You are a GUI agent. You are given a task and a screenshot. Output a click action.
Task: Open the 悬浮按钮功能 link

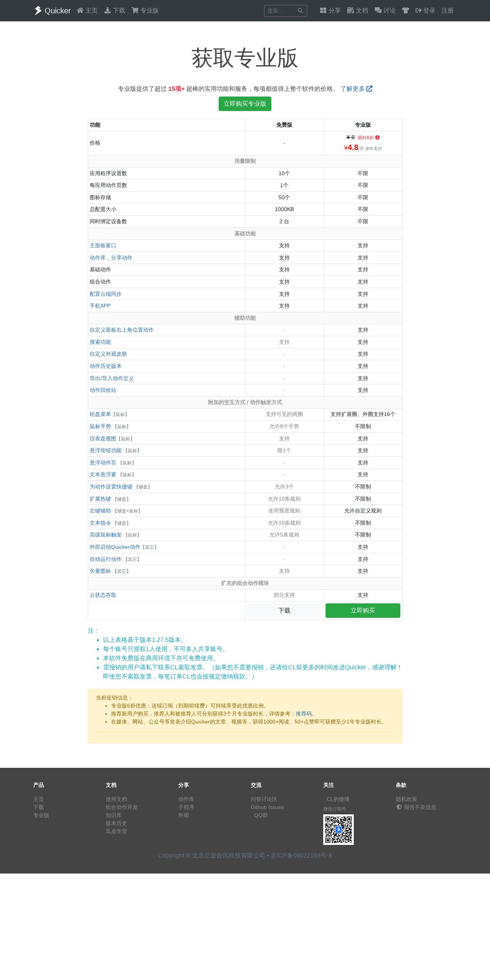[x=106, y=451]
